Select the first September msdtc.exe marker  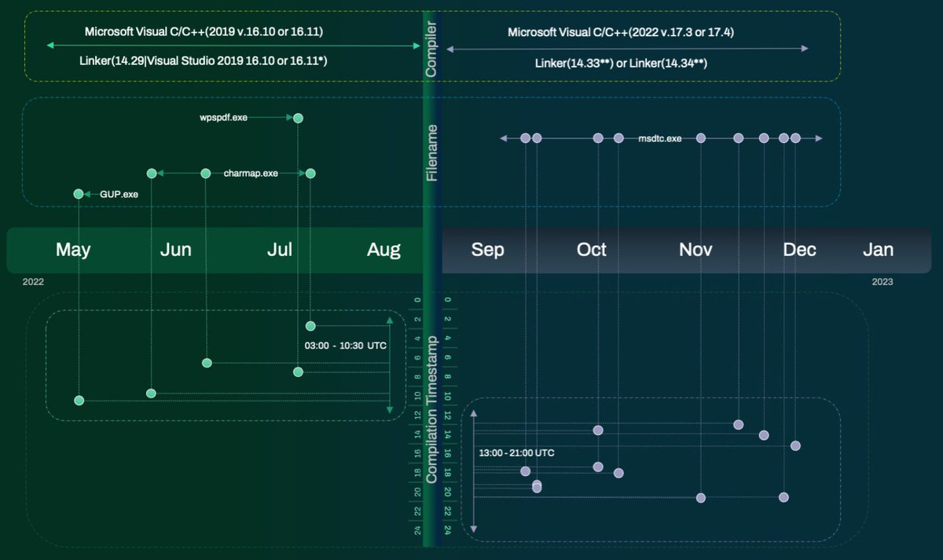[x=524, y=137]
